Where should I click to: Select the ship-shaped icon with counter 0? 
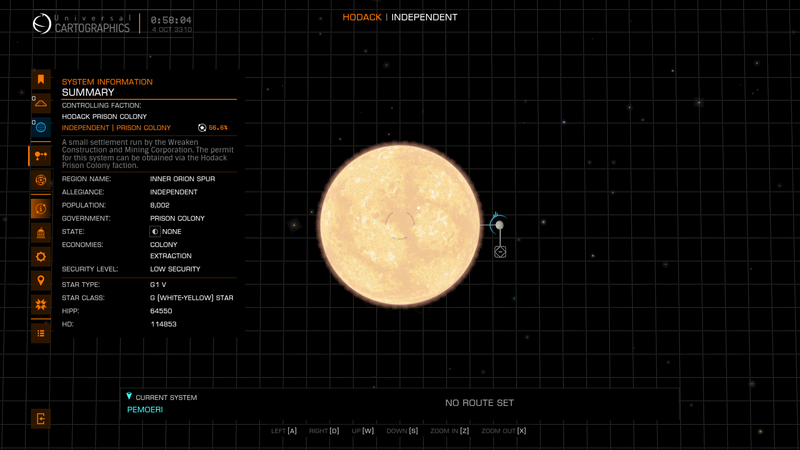[x=41, y=103]
